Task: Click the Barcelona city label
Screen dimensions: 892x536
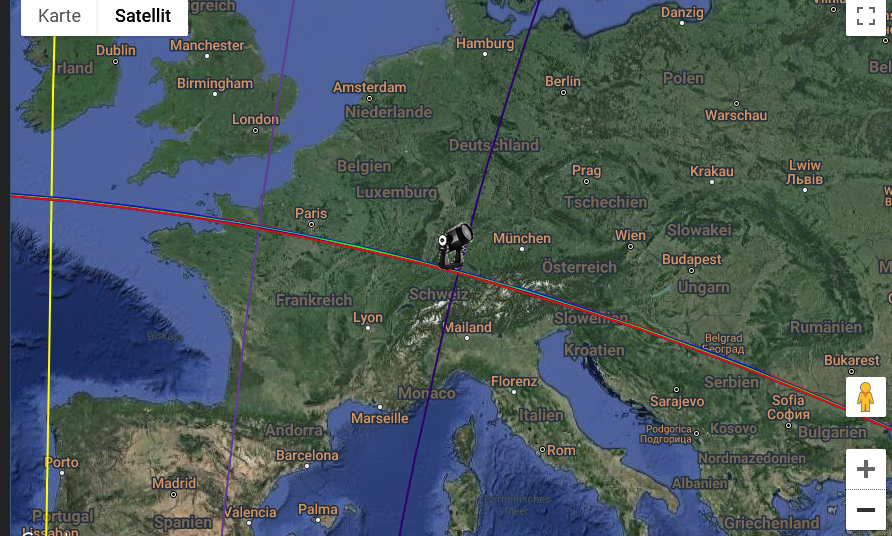Action: (307, 455)
